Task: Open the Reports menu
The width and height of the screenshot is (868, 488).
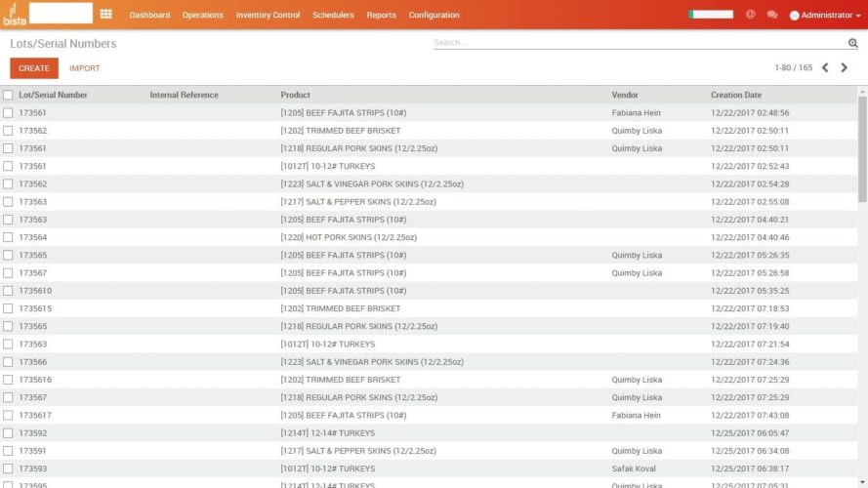Action: [x=381, y=15]
